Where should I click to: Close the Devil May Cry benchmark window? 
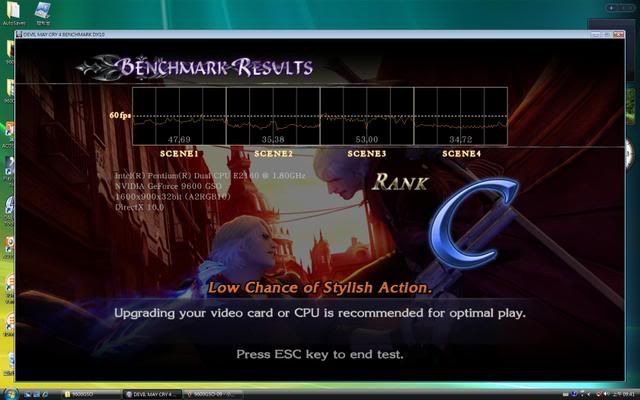click(618, 34)
